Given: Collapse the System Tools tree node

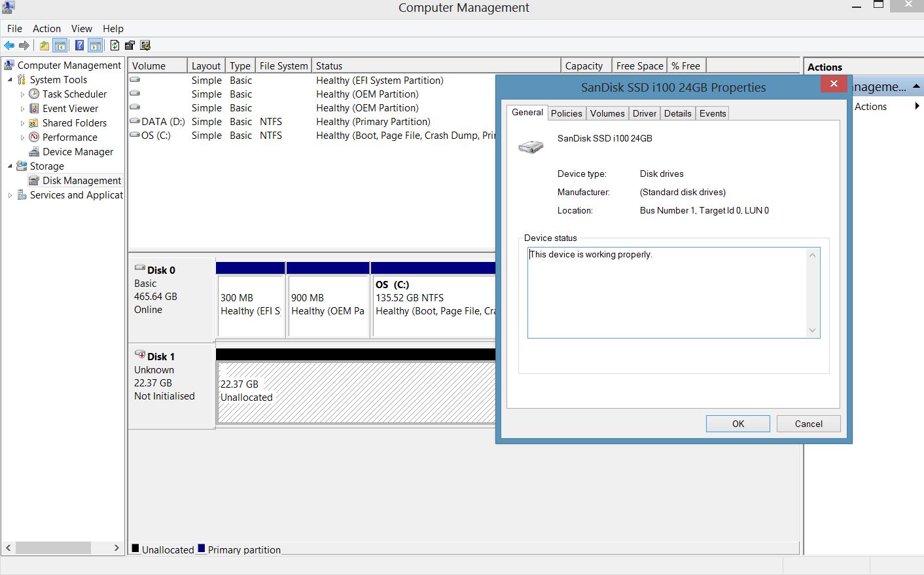Looking at the screenshot, I should click(10, 79).
